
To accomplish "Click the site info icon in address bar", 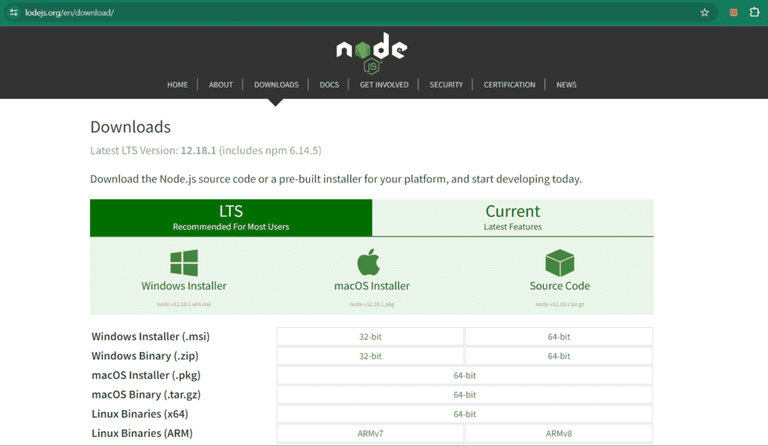I will [x=14, y=13].
